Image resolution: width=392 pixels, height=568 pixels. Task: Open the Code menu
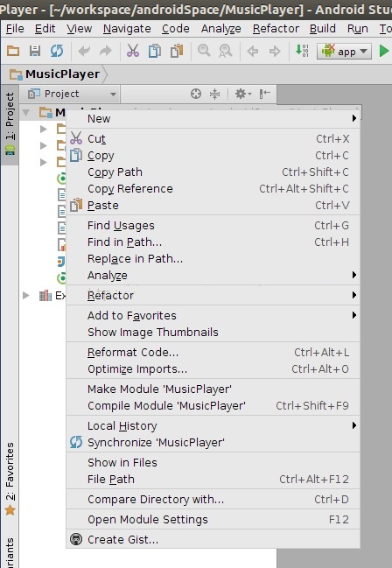176,29
